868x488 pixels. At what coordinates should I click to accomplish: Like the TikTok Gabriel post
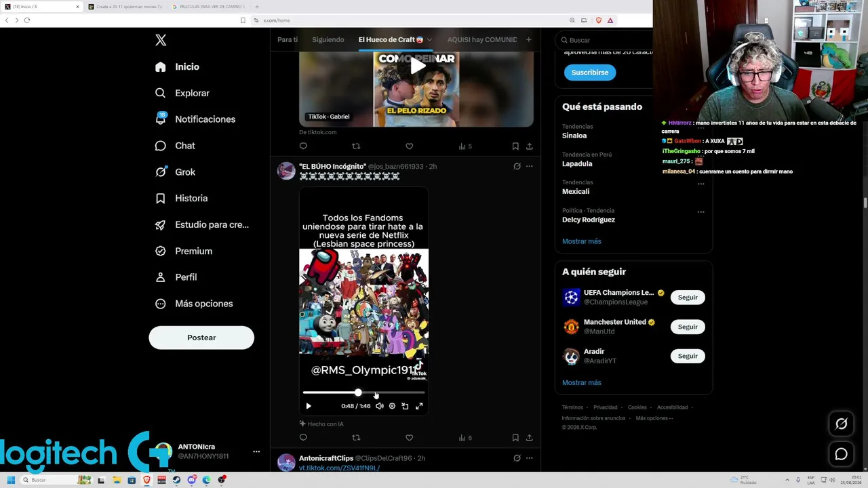[x=409, y=146]
